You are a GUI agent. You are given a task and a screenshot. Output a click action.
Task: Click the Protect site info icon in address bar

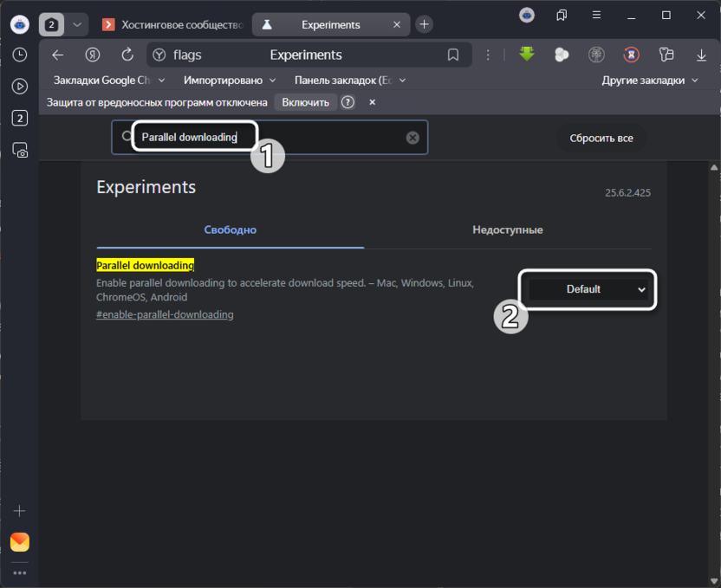point(159,55)
